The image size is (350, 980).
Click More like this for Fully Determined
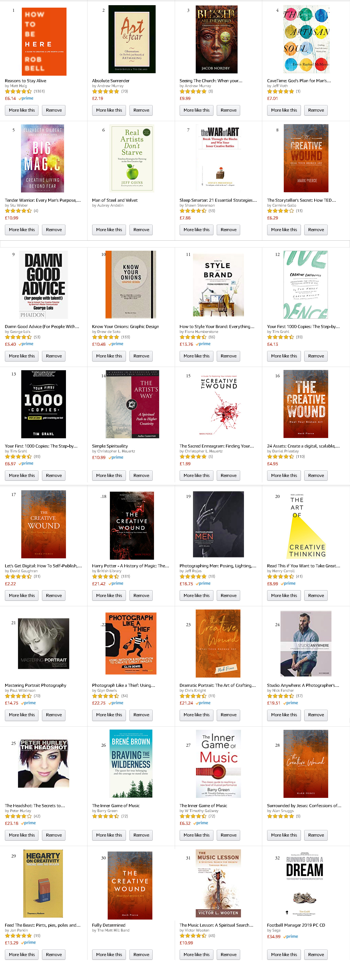[109, 954]
